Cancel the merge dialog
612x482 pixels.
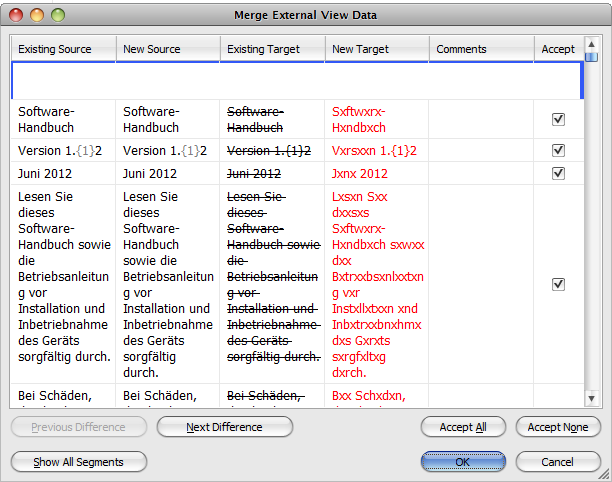click(557, 462)
